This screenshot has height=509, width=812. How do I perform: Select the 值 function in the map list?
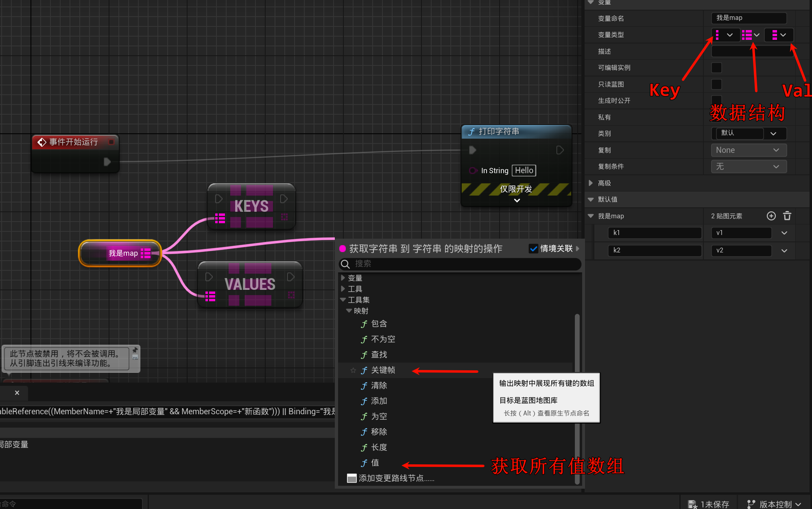point(375,463)
